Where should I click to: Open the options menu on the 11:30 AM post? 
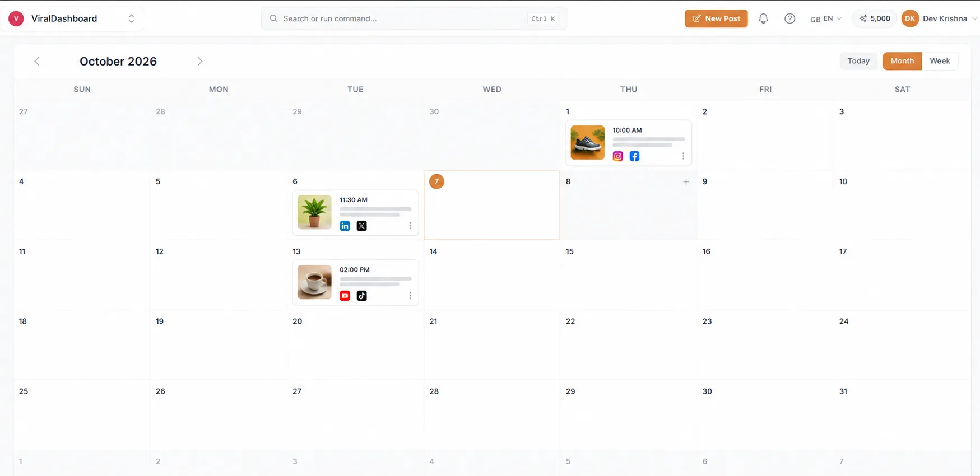410,226
